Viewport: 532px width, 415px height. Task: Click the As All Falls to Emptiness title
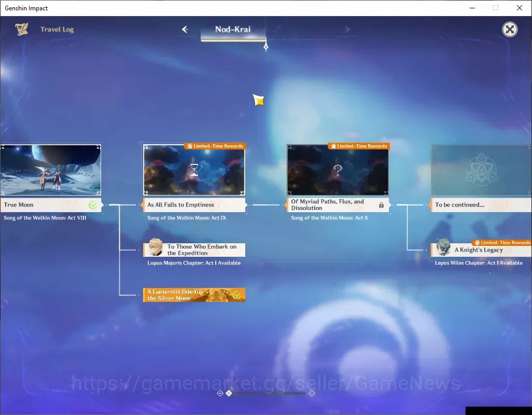coord(194,205)
